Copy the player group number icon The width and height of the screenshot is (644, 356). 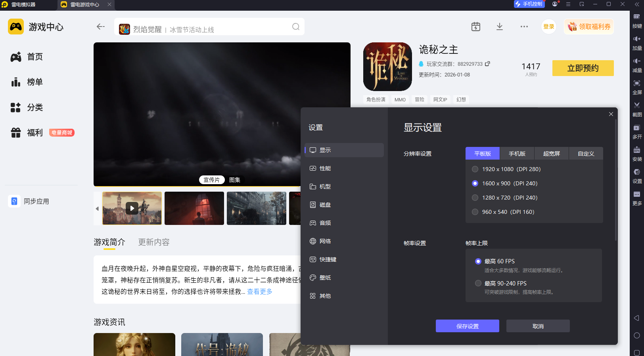pyautogui.click(x=488, y=64)
